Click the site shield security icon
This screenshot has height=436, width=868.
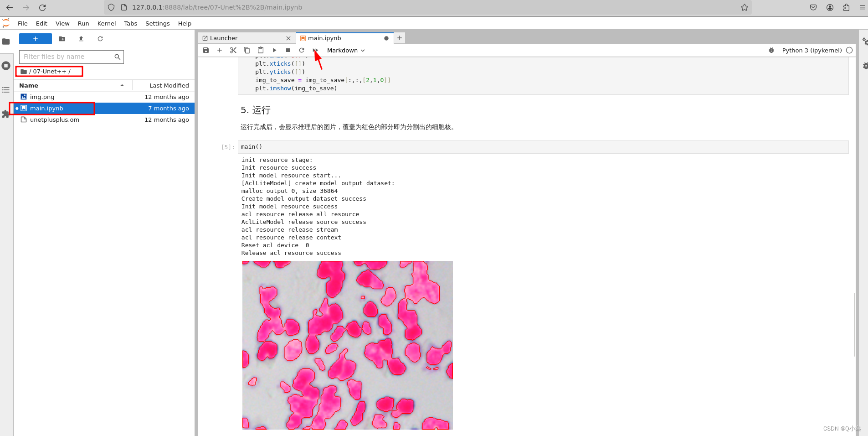pyautogui.click(x=111, y=7)
